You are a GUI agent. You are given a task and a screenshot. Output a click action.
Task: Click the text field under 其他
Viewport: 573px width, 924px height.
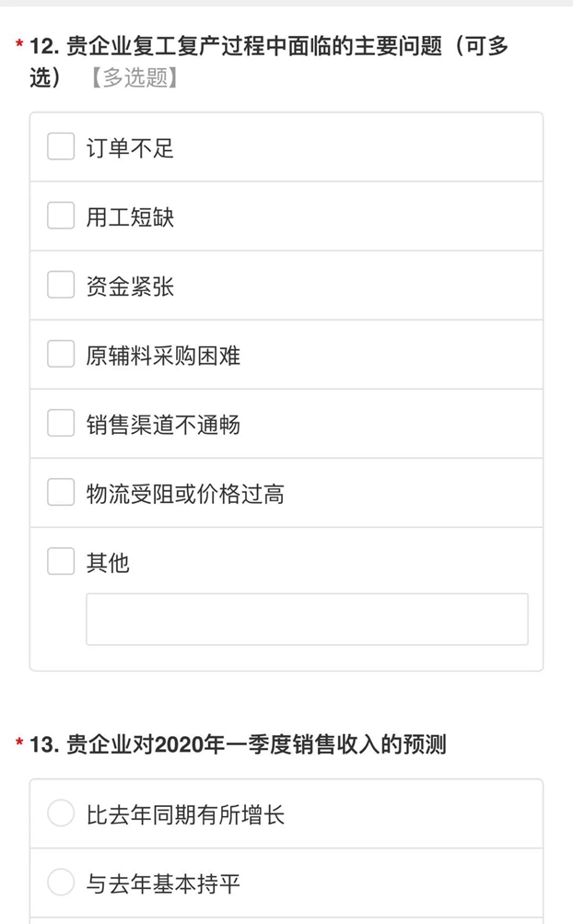tap(307, 619)
